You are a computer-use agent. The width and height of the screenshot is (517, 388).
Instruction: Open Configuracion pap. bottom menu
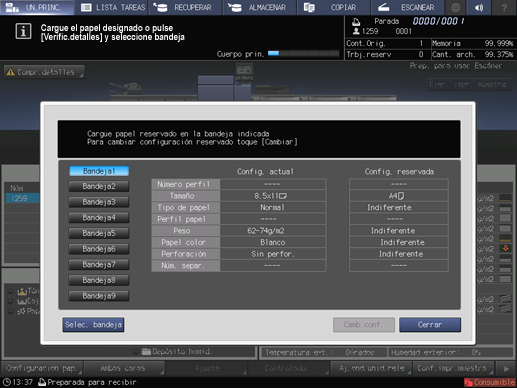42,368
